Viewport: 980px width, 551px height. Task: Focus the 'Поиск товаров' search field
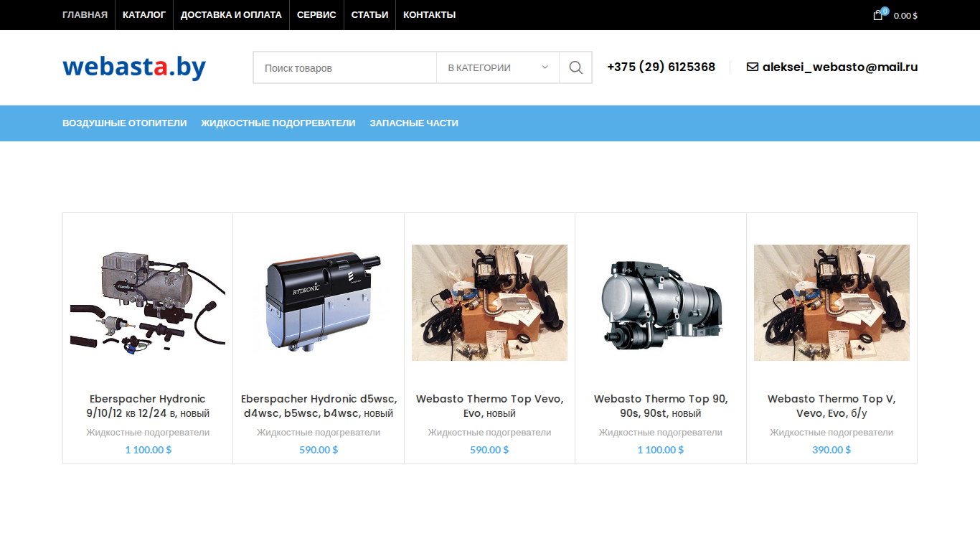345,67
